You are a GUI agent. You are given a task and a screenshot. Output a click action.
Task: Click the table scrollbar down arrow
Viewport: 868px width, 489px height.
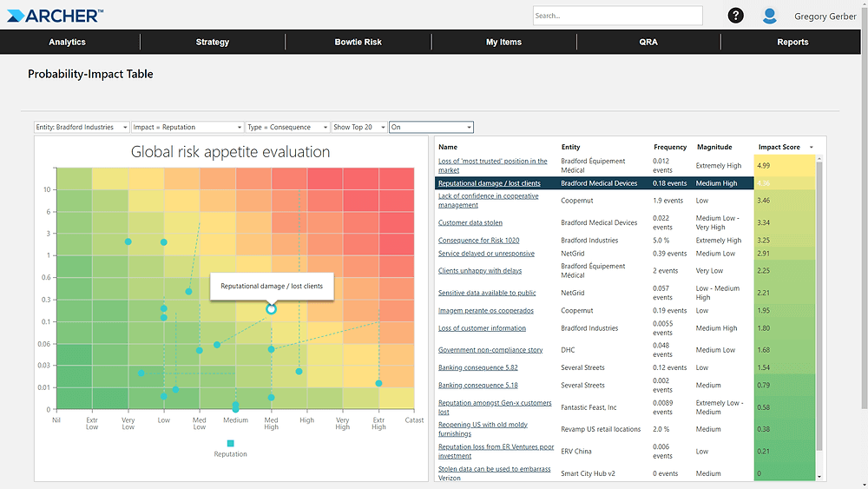click(819, 476)
